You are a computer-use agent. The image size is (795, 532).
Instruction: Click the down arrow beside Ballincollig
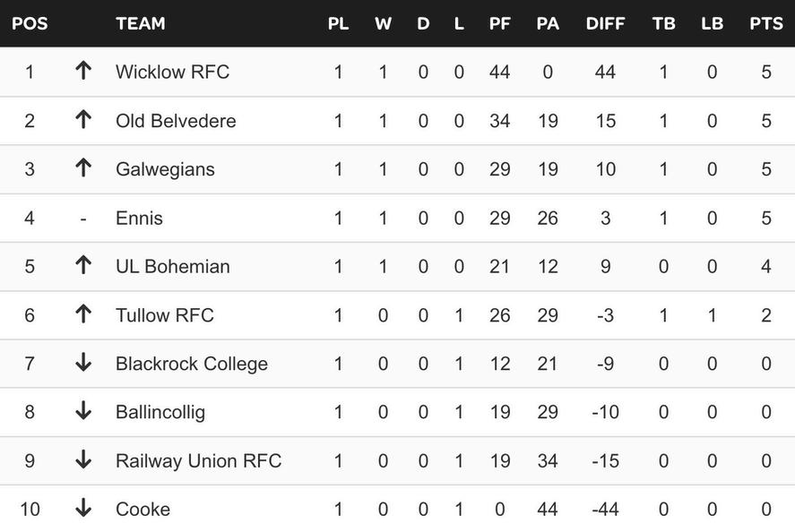pos(83,411)
